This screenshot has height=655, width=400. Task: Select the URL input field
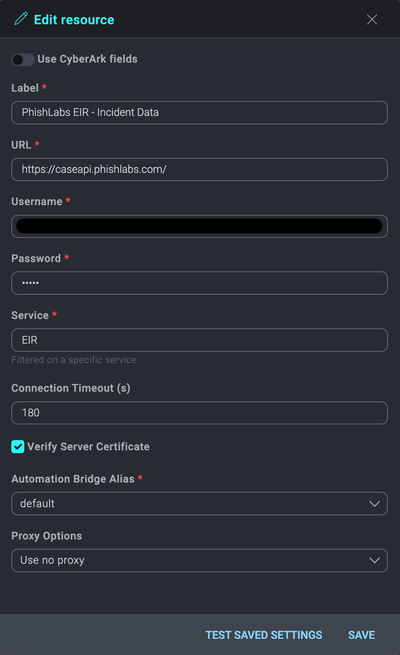point(199,169)
